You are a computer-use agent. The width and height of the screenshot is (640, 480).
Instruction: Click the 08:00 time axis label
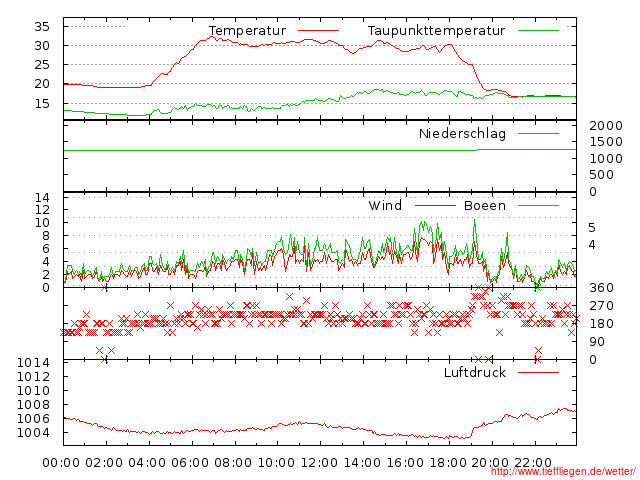pos(233,463)
